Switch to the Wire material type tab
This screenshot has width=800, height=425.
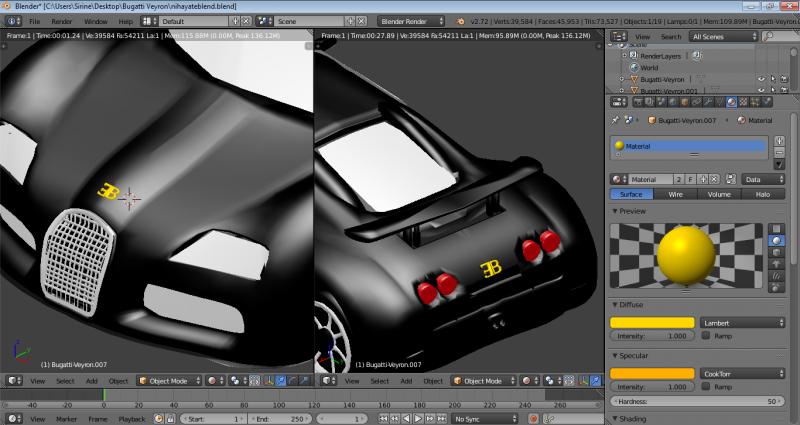675,194
